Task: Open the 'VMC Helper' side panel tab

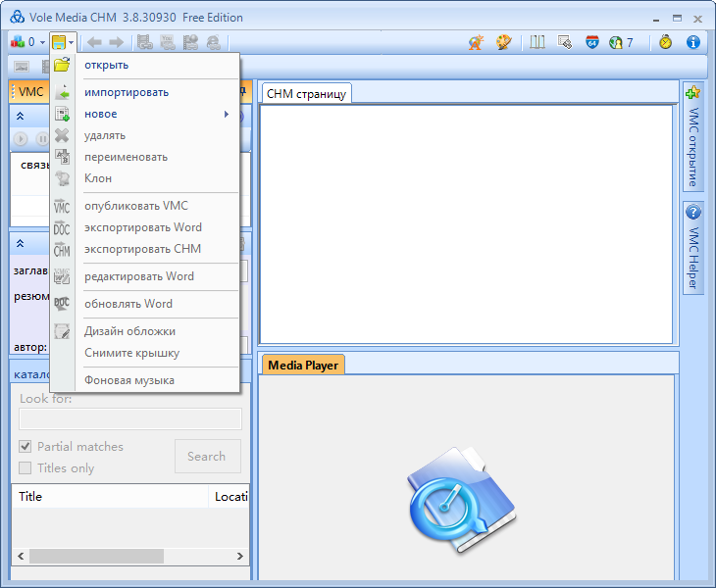Action: click(693, 248)
